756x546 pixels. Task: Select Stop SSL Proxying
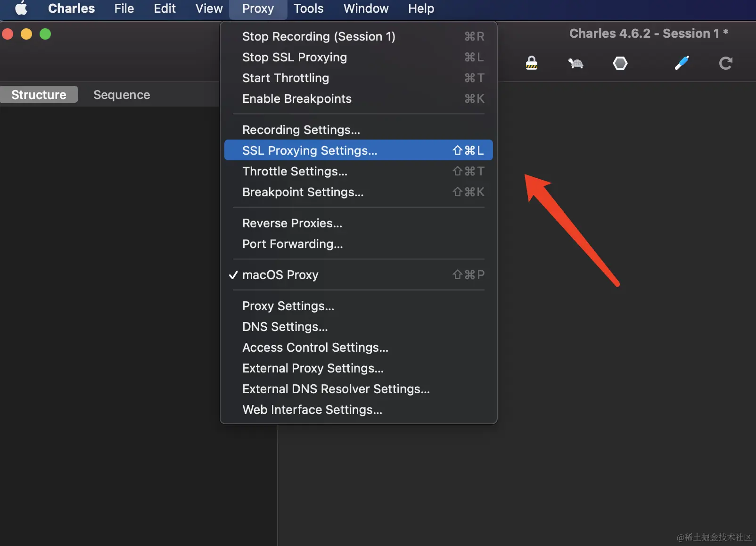pyautogui.click(x=359, y=57)
